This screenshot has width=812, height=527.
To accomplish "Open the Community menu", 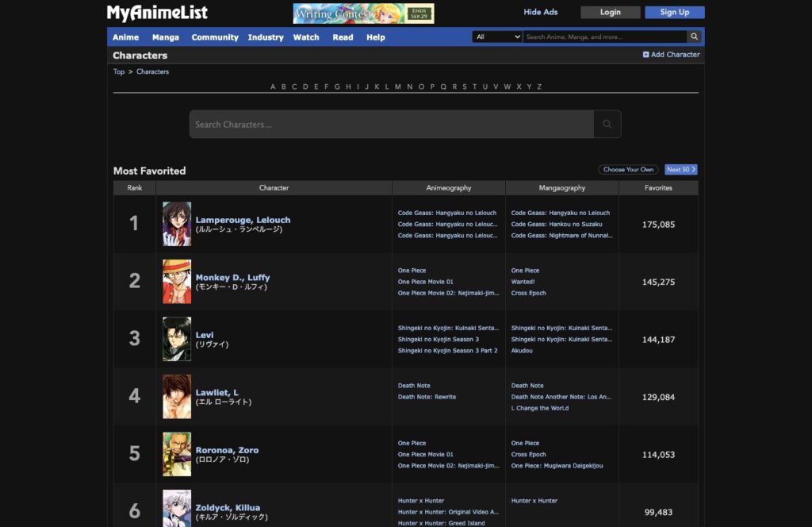I will click(x=215, y=37).
